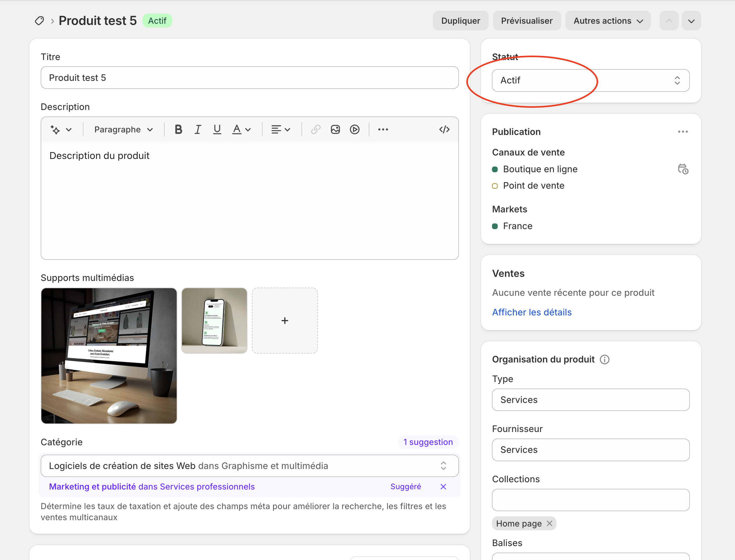735x560 pixels.
Task: Show info about Organisation du produit
Action: pos(604,359)
